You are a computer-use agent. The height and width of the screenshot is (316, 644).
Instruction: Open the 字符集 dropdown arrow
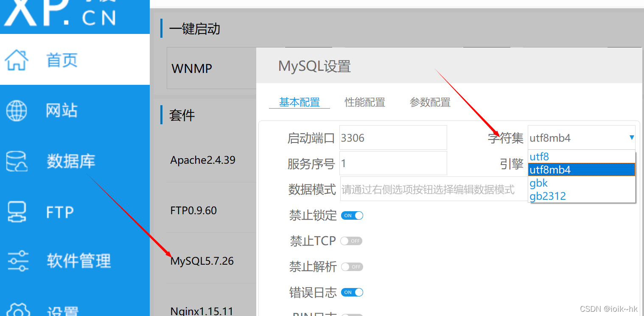[x=632, y=137]
